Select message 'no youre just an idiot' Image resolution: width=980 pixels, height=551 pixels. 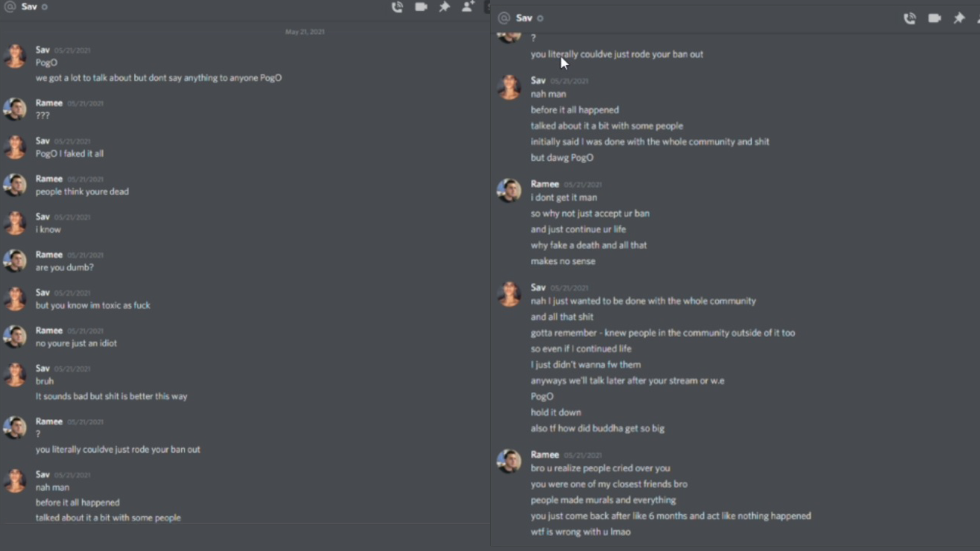tap(76, 343)
